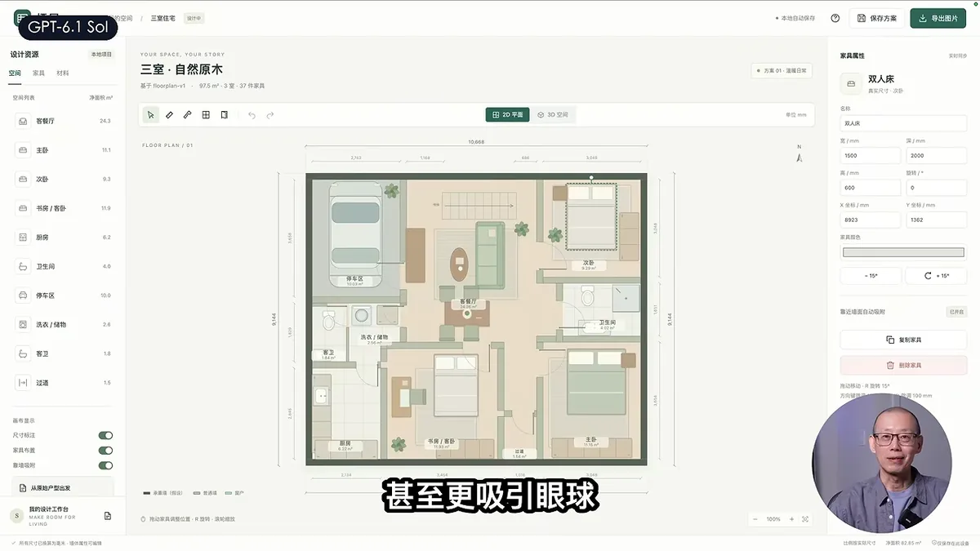The image size is (980, 551).
Task: Zoom out with the minus icon
Action: pos(755,519)
